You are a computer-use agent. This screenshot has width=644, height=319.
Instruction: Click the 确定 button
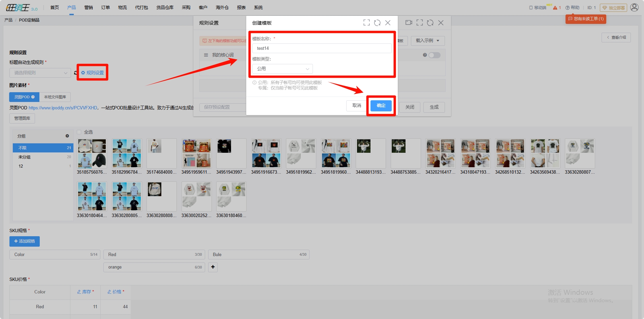[x=381, y=106]
